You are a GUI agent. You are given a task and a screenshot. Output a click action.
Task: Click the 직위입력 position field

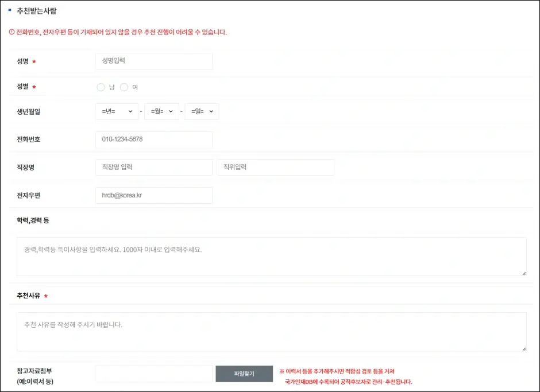click(x=275, y=167)
